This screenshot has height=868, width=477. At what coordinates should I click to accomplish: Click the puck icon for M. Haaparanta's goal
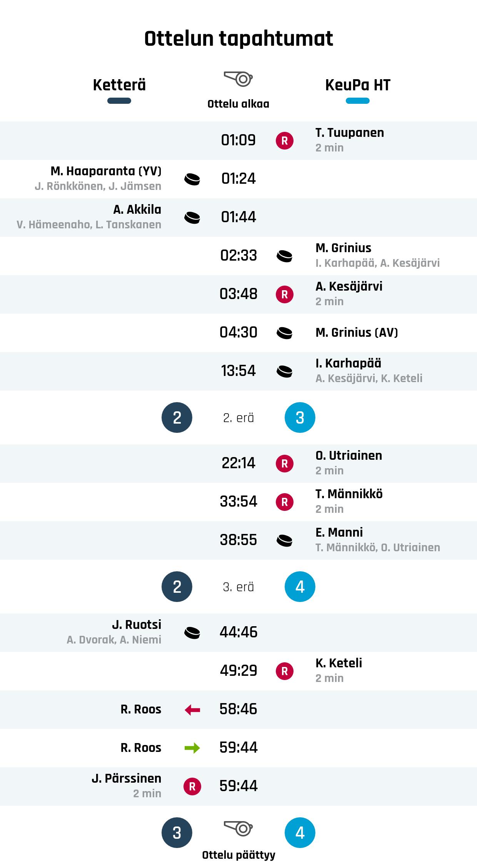click(192, 179)
